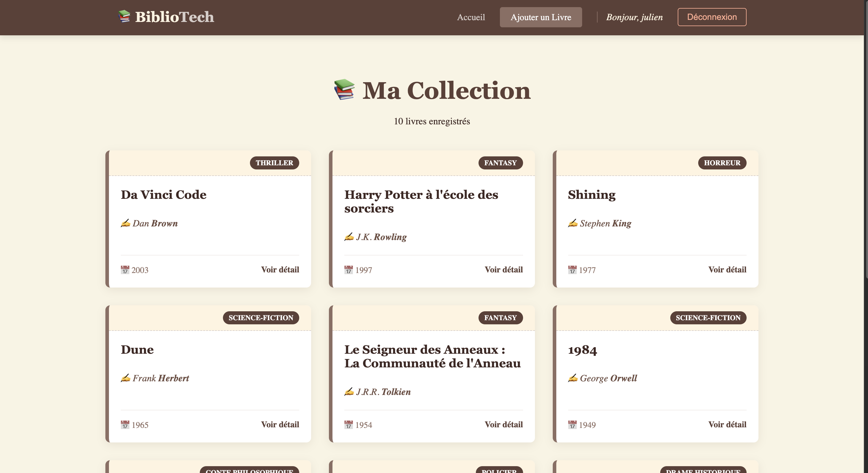Click the writing hand icon beside Stephen King
This screenshot has height=473, width=868.
573,223
